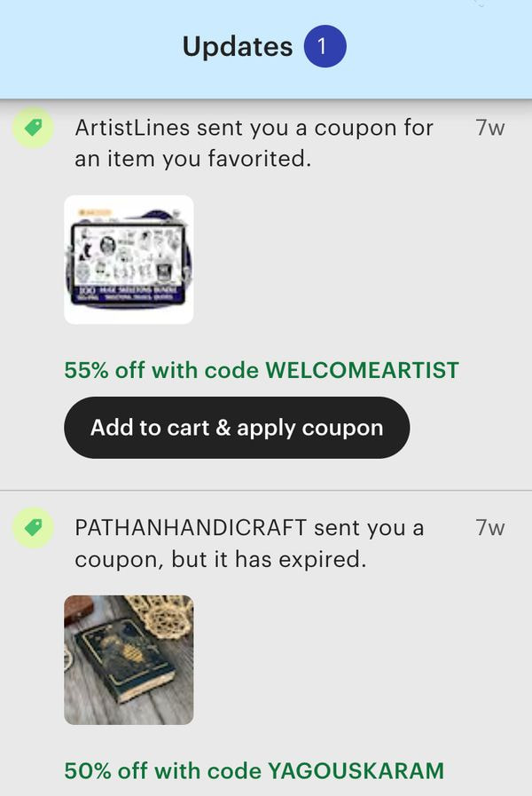Screen dimensions: 532x796
Task: Open the leather journal product thumbnail
Action: click(x=129, y=660)
